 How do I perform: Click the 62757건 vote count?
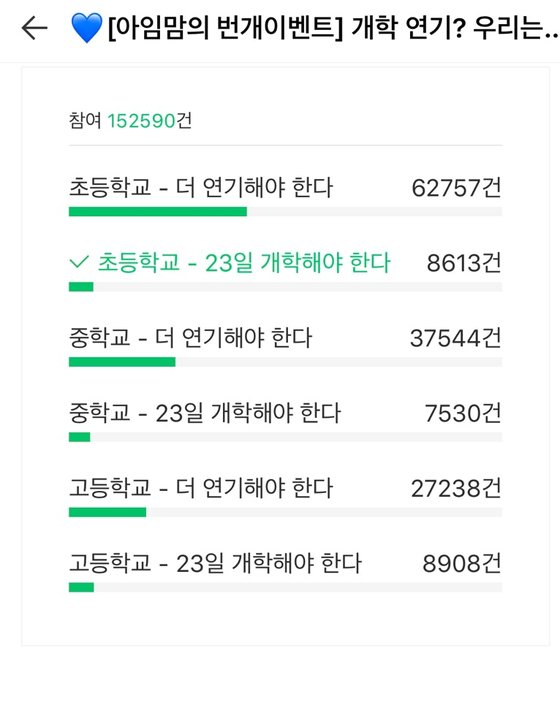(x=456, y=188)
